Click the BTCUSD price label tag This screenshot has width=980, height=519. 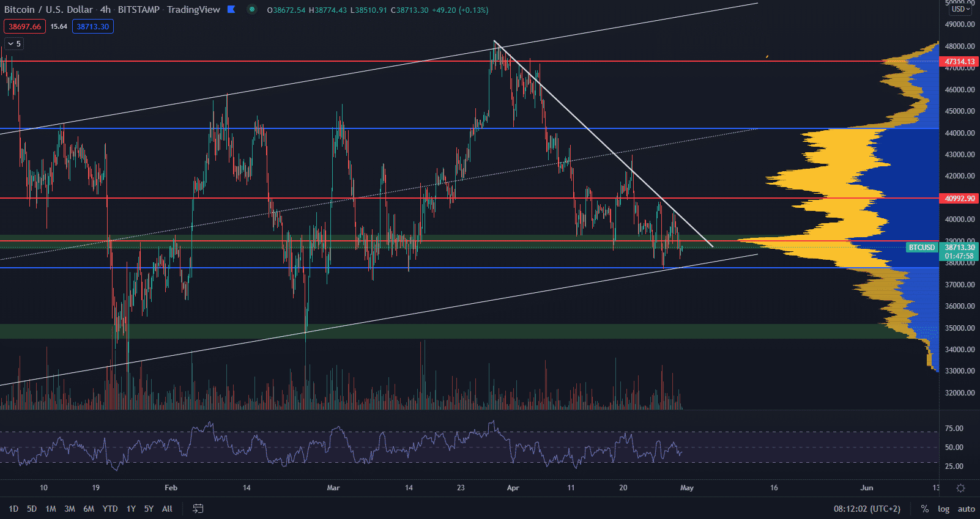click(921, 248)
